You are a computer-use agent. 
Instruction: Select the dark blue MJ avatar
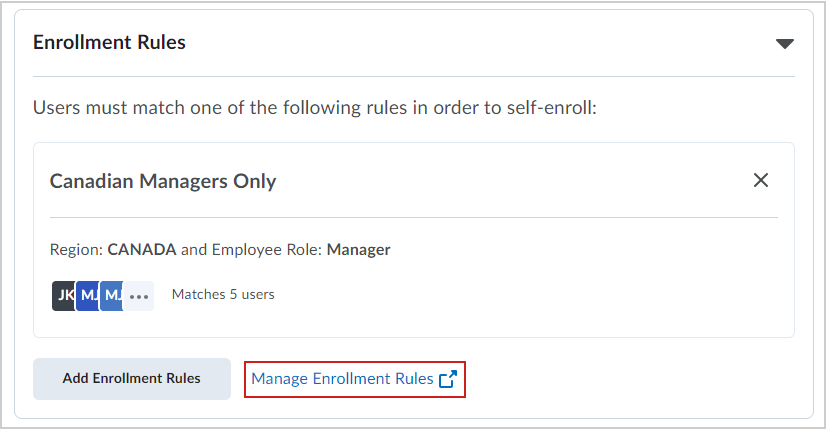tap(87, 296)
